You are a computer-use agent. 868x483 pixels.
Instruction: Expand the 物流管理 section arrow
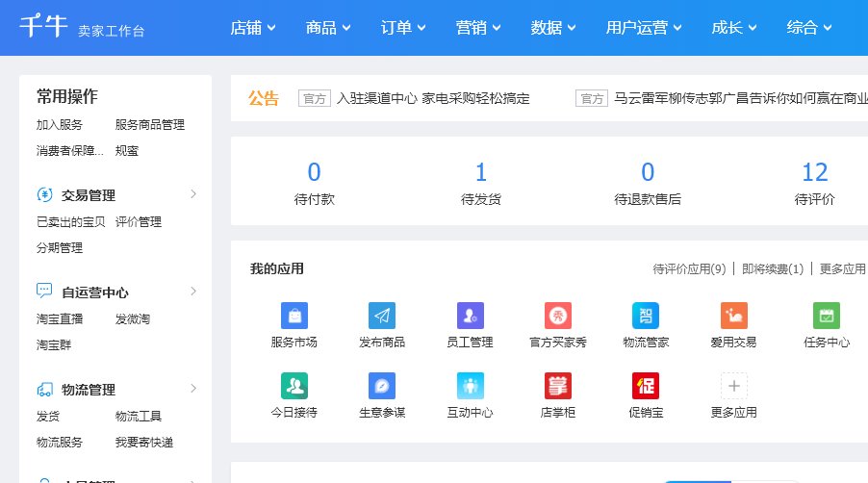[193, 389]
